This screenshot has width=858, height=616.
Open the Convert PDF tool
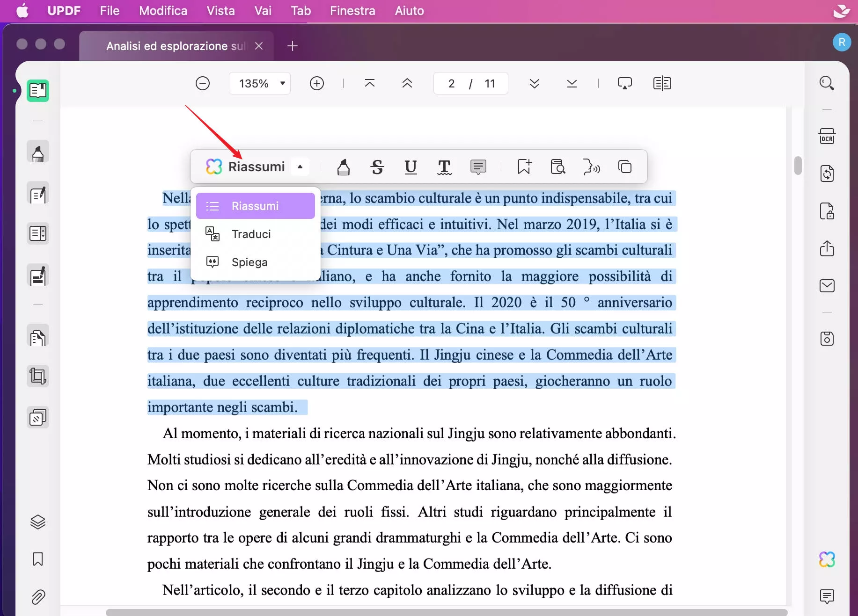(827, 174)
